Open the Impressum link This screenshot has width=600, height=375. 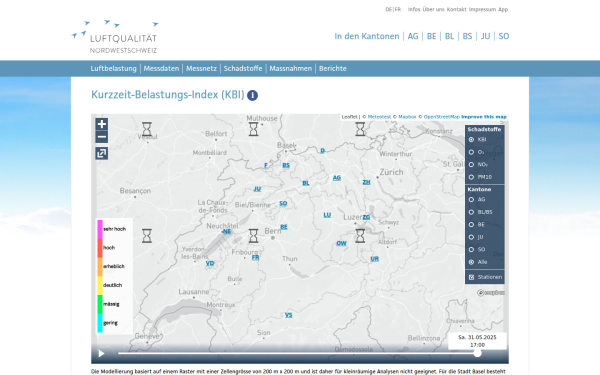point(482,10)
